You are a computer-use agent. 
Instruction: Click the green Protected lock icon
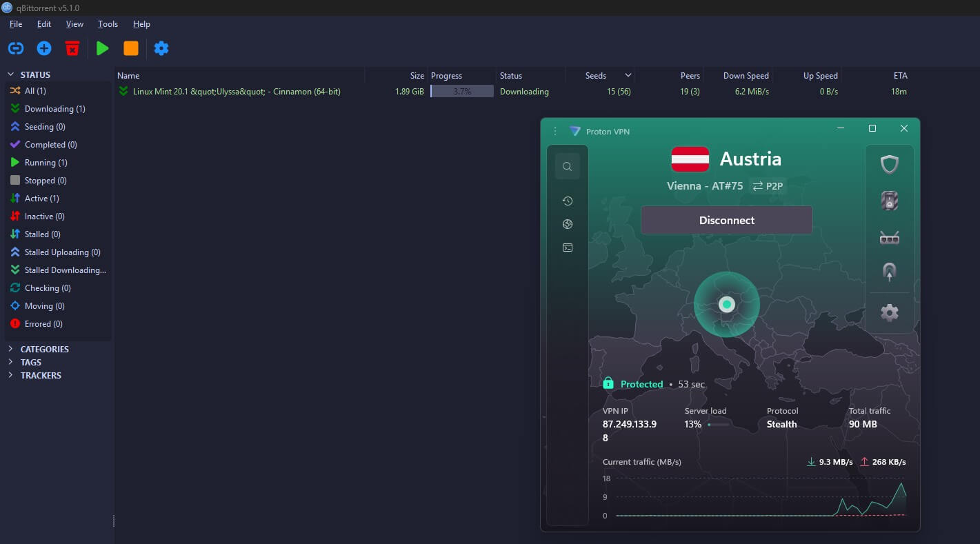click(x=608, y=383)
